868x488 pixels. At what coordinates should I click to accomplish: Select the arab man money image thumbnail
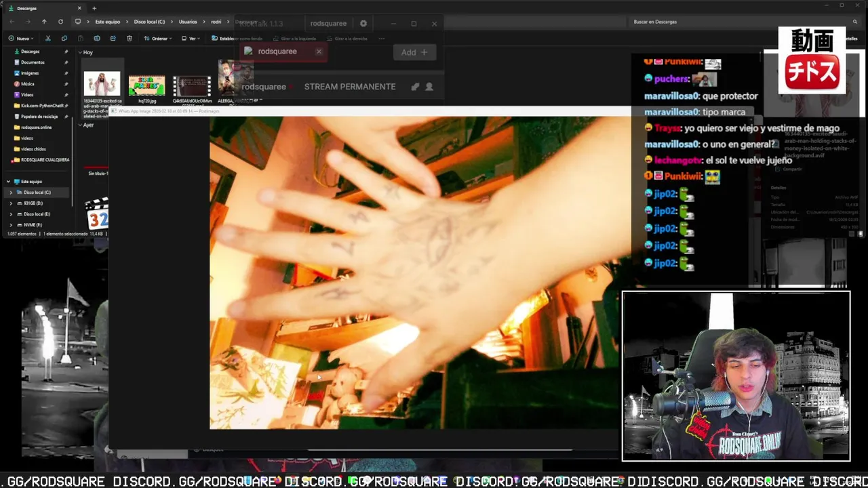pyautogui.click(x=102, y=84)
